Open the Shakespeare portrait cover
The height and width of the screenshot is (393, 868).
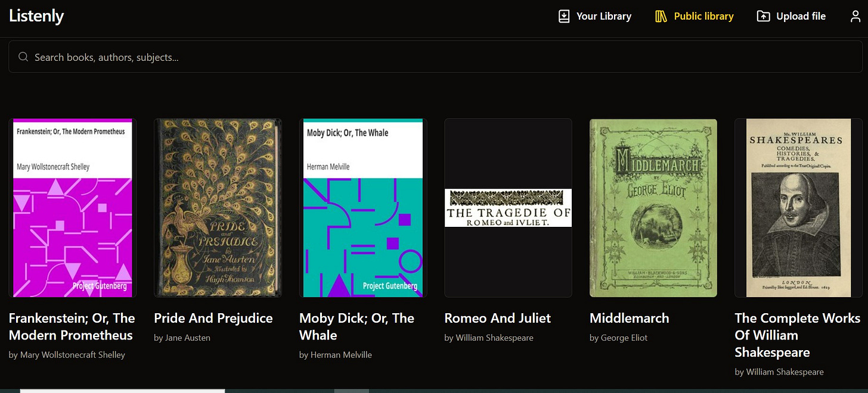click(x=799, y=208)
